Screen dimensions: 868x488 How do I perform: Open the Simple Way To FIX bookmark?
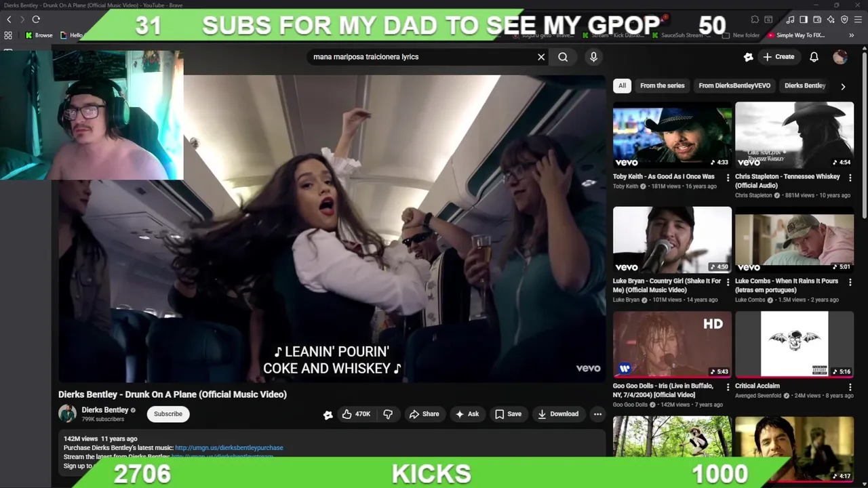(795, 35)
